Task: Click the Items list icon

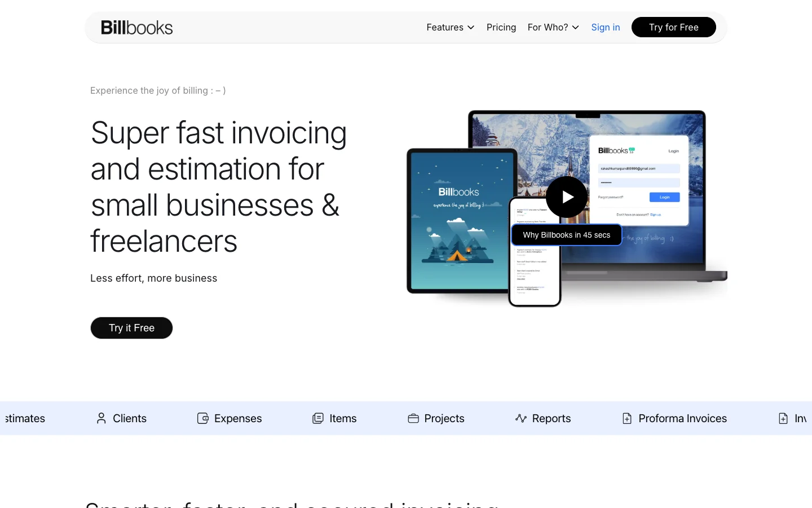Action: [x=318, y=418]
